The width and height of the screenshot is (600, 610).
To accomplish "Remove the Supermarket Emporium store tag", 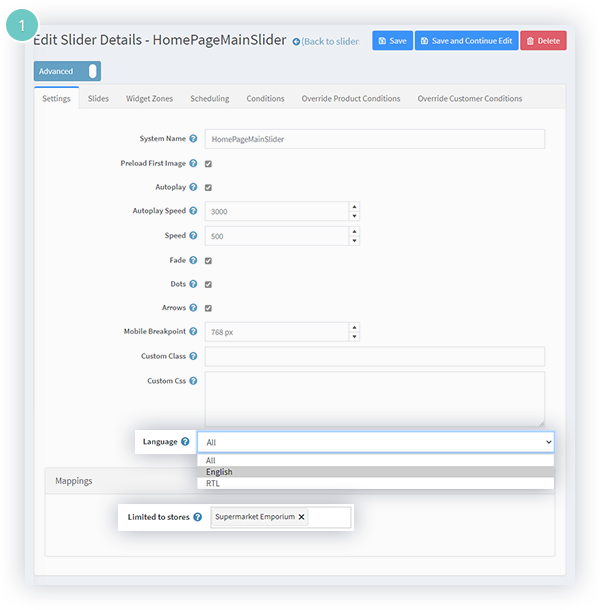I will pyautogui.click(x=301, y=517).
